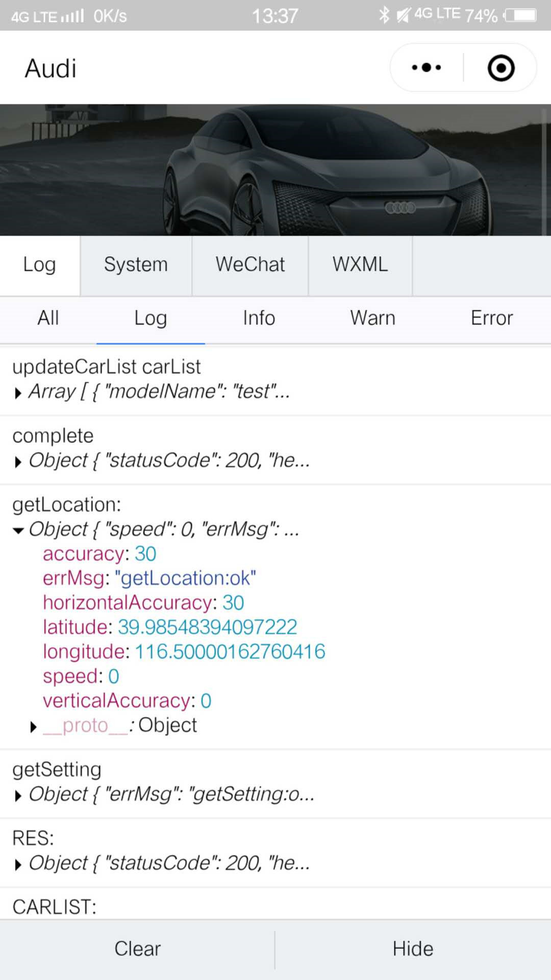Expand the updateCarList Array entry
This screenshot has width=551, height=980.
click(18, 393)
